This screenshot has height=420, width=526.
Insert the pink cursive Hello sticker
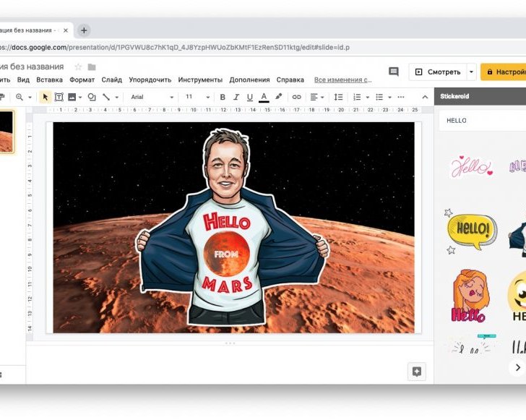click(x=472, y=167)
